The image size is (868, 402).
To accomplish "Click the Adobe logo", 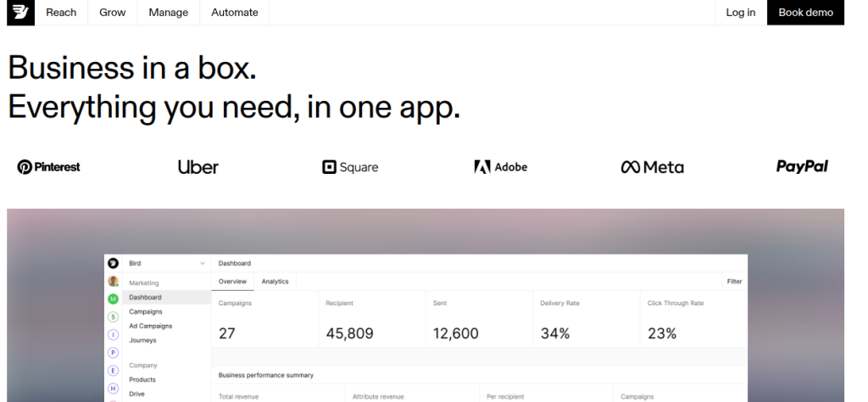I will (x=500, y=167).
